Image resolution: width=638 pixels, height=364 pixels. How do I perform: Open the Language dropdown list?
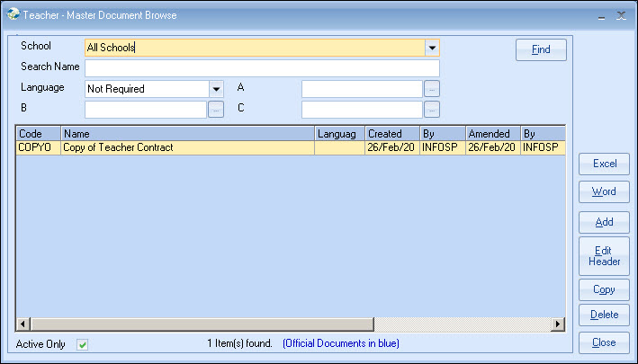click(216, 89)
